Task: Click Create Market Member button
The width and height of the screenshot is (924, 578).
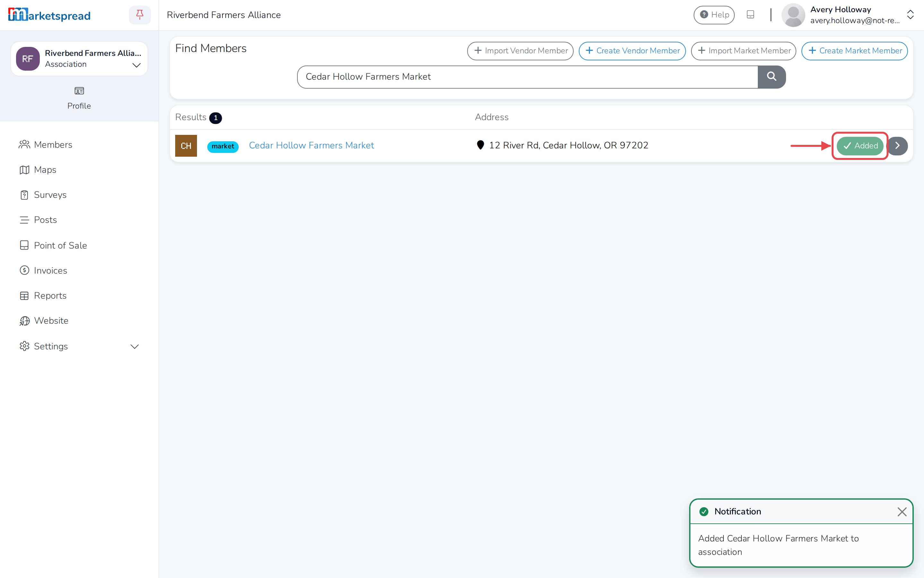Action: click(854, 51)
